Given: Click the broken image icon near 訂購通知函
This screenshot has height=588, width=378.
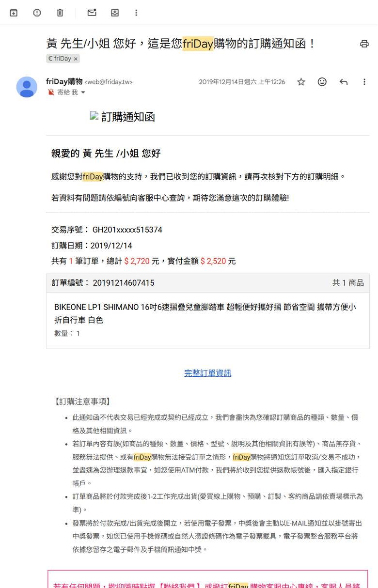Looking at the screenshot, I should 94,116.
